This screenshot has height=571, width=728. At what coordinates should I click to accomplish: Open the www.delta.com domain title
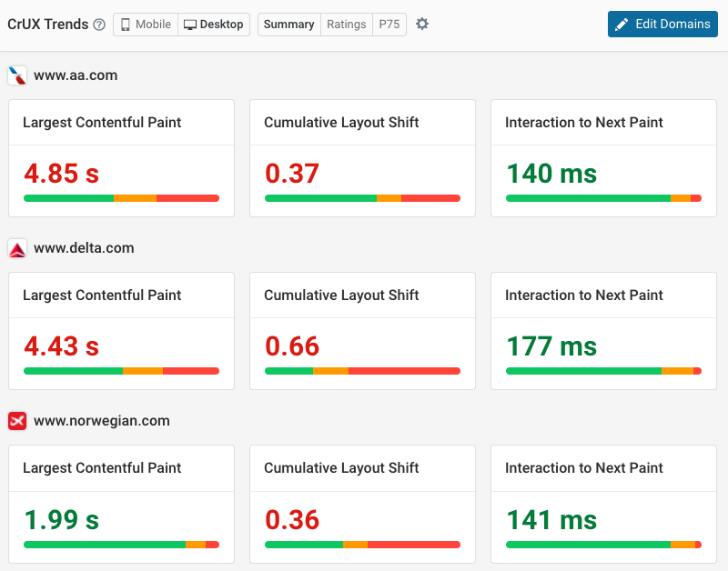pyautogui.click(x=84, y=248)
